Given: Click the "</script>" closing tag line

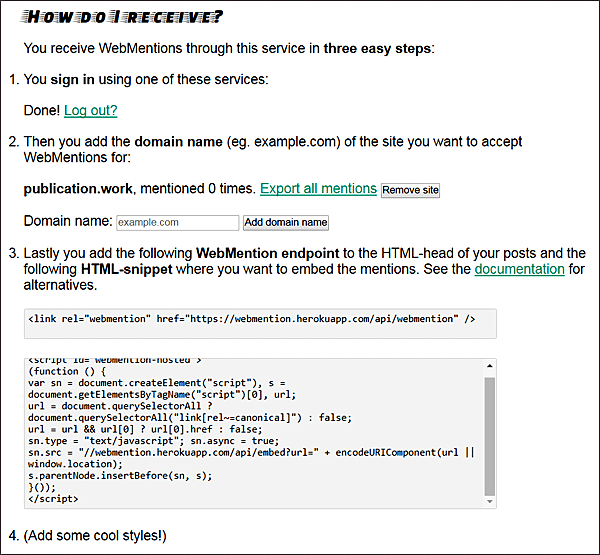Looking at the screenshot, I should [53, 499].
